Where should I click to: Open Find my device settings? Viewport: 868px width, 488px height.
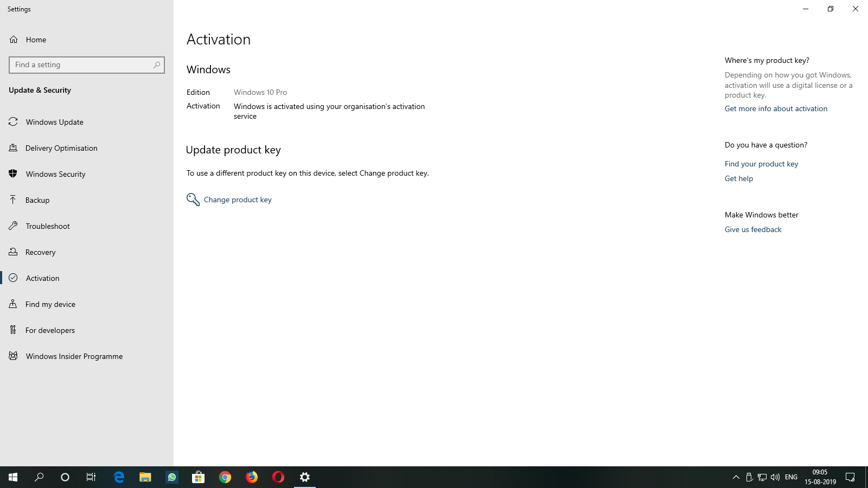[87, 304]
